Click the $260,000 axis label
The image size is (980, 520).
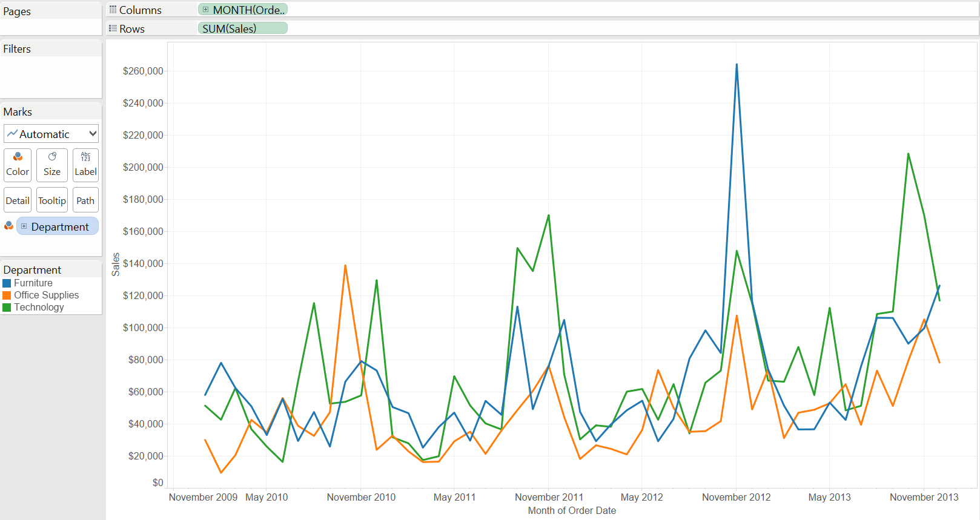coord(143,71)
